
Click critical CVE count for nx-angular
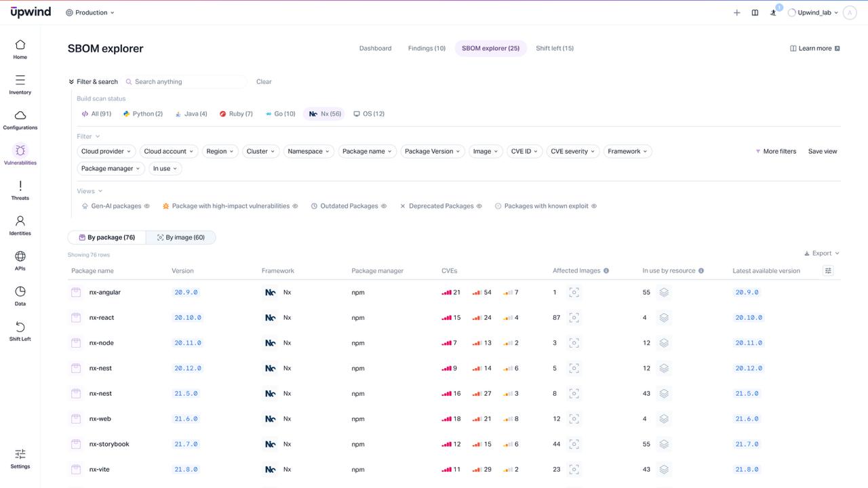point(451,292)
